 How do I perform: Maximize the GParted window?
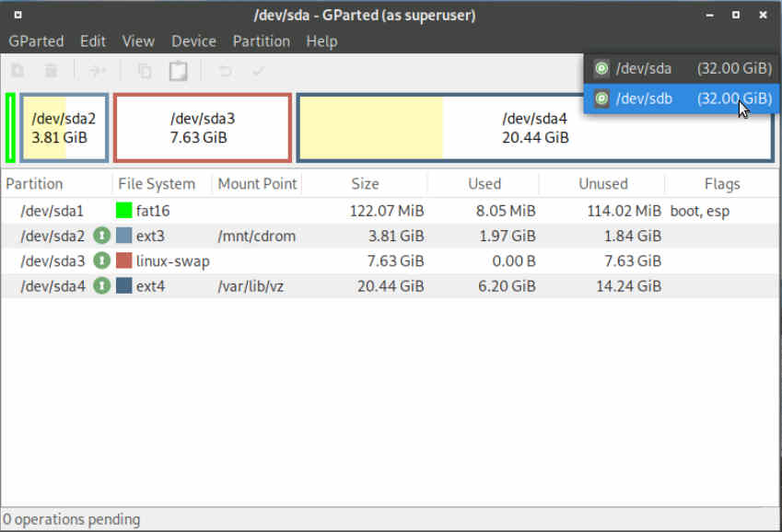pos(736,15)
